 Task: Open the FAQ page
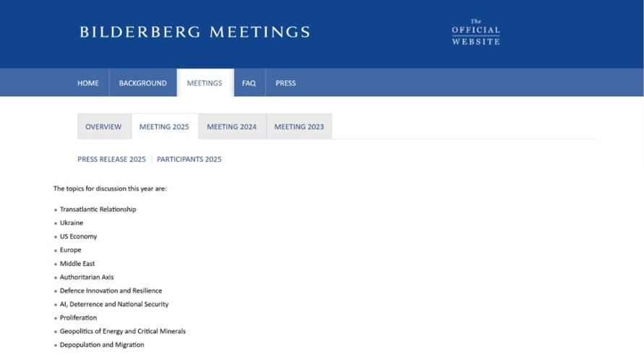[x=249, y=83]
